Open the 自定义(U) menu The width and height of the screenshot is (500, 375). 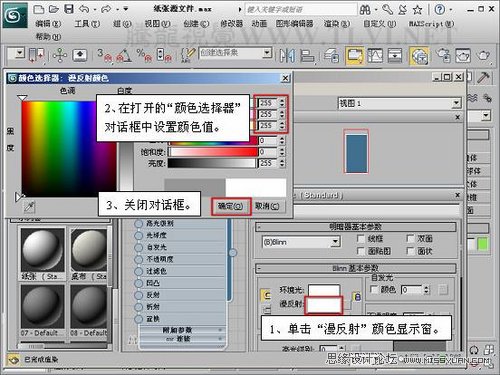[379, 24]
